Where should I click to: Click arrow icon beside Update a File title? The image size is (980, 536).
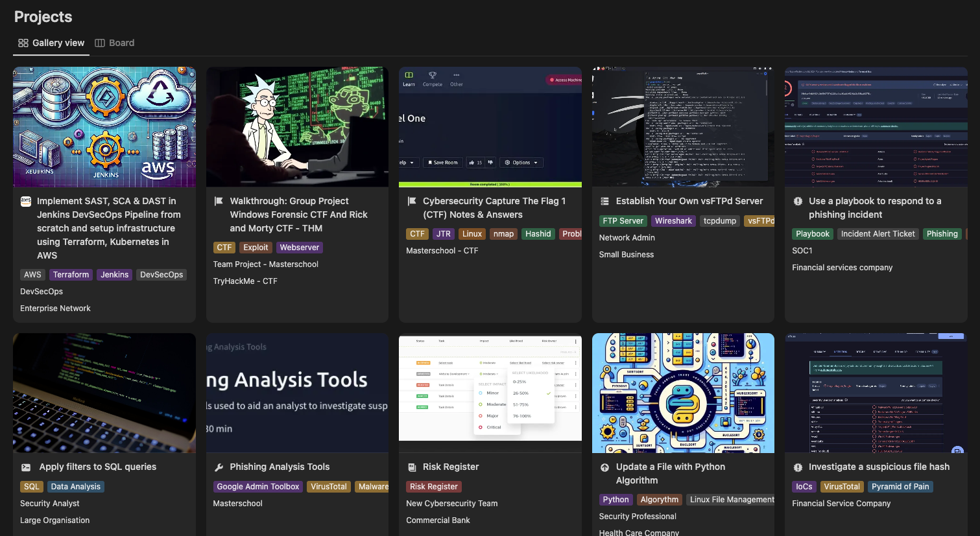point(604,467)
